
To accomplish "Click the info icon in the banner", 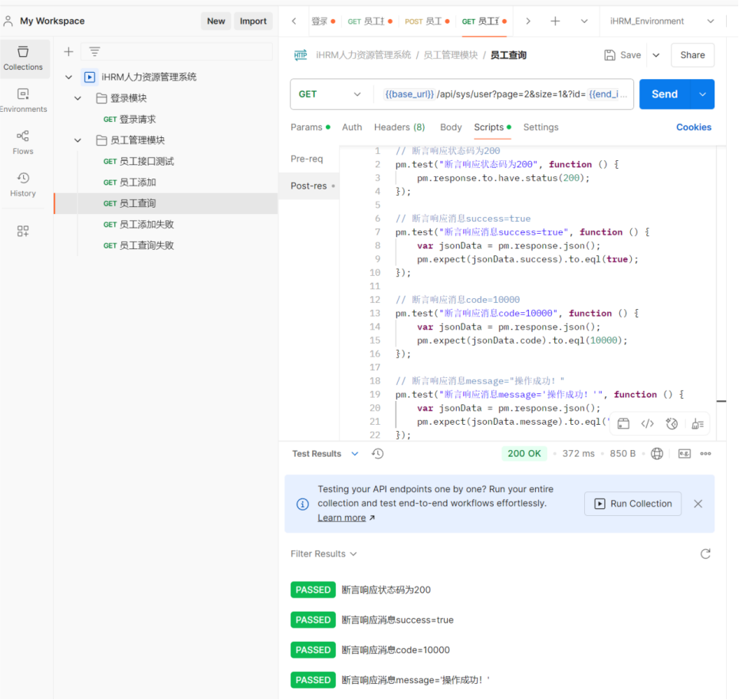I will (303, 504).
